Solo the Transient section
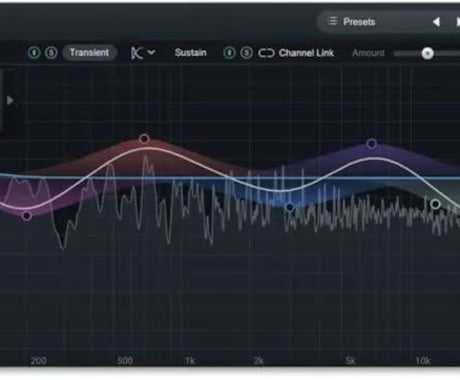460x380 pixels. 51,53
